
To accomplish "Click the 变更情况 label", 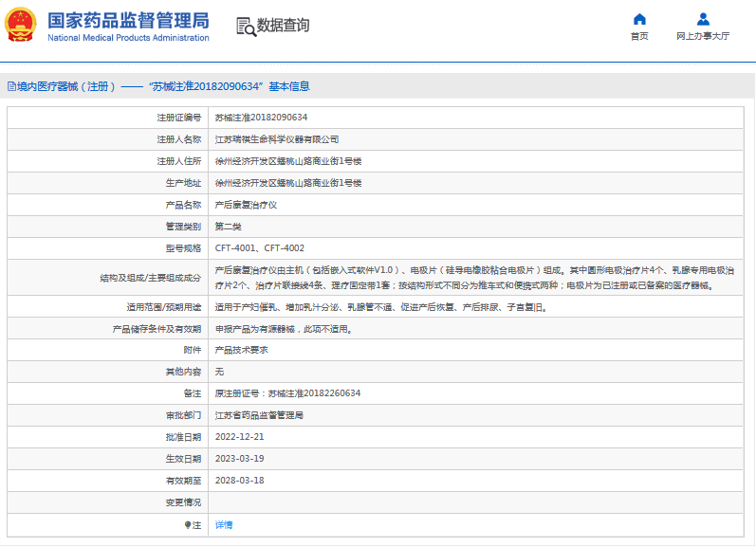I will pyautogui.click(x=183, y=502).
